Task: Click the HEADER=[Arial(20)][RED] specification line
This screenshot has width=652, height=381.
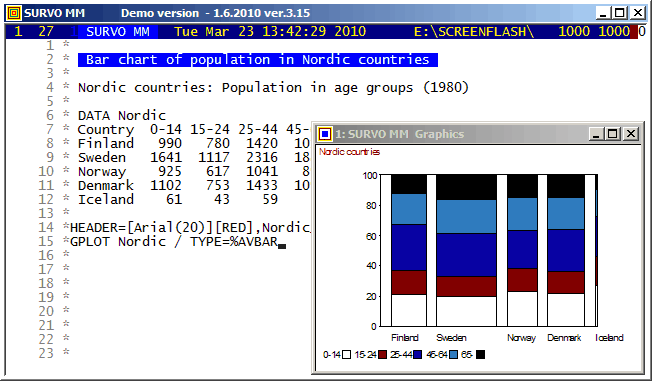Action: click(190, 228)
